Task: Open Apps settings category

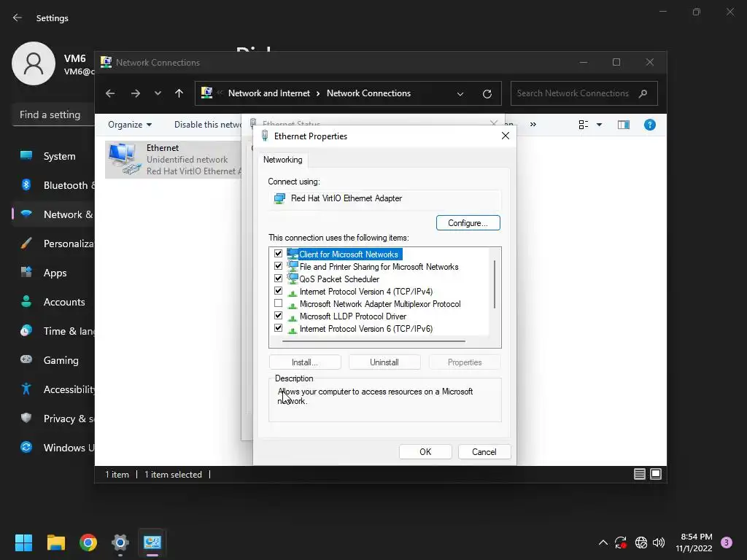Action: pyautogui.click(x=53, y=273)
